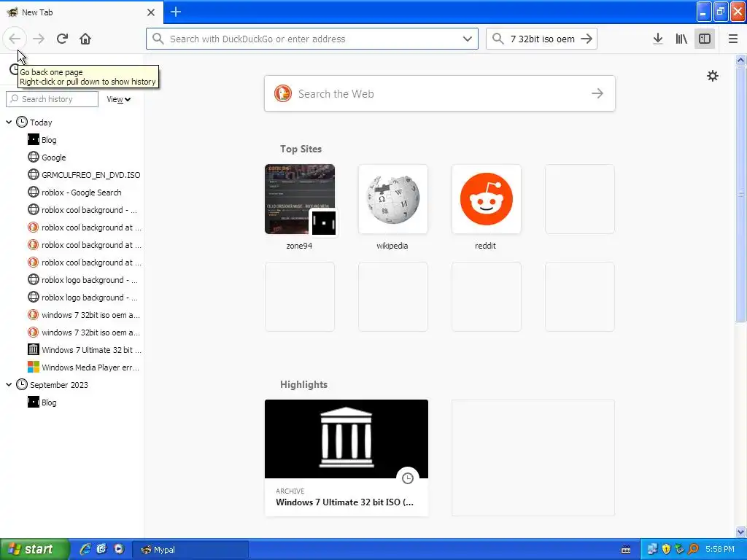Click the Search history field
The image size is (747, 560).
[x=52, y=99]
